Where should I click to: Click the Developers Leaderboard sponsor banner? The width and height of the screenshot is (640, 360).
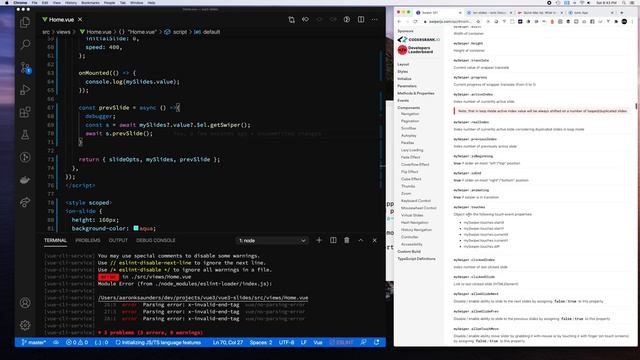coord(416,50)
